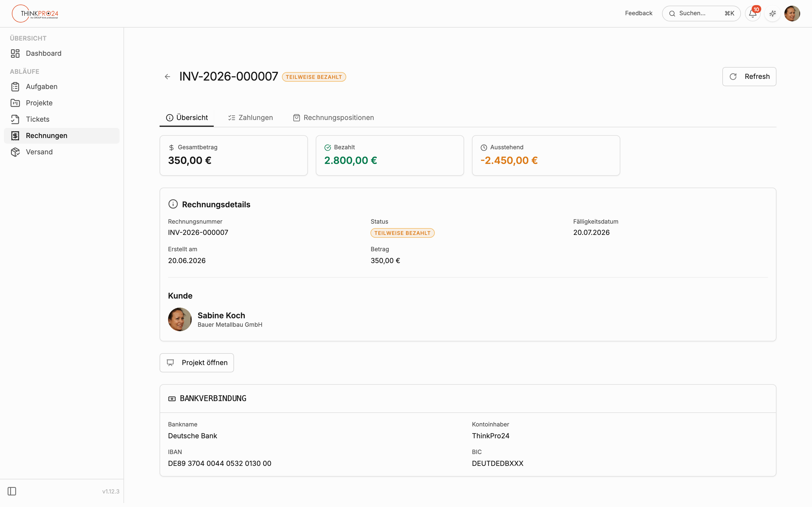Click the Refresh button

click(749, 76)
